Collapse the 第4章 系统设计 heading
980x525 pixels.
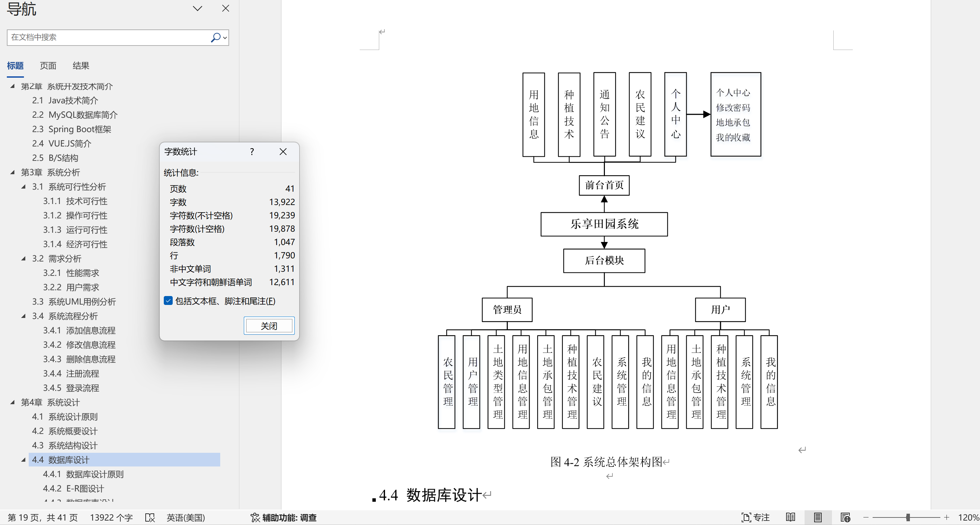click(13, 402)
